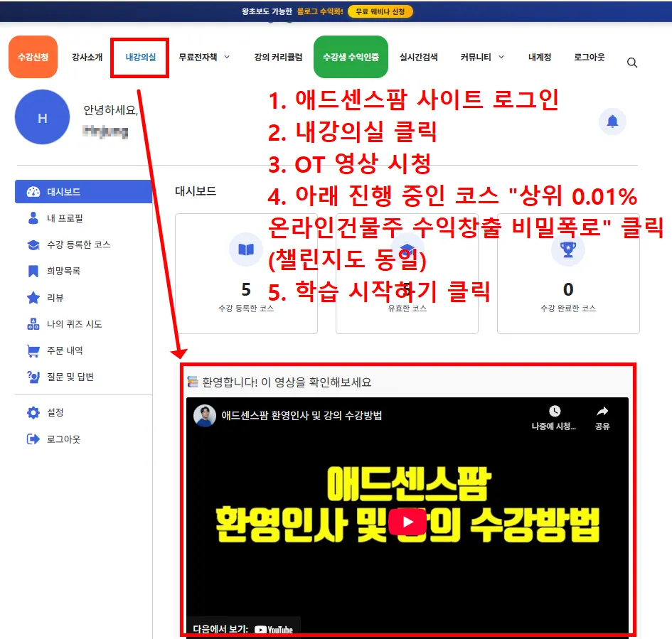Click the gear icon beside 설정

[x=33, y=412]
